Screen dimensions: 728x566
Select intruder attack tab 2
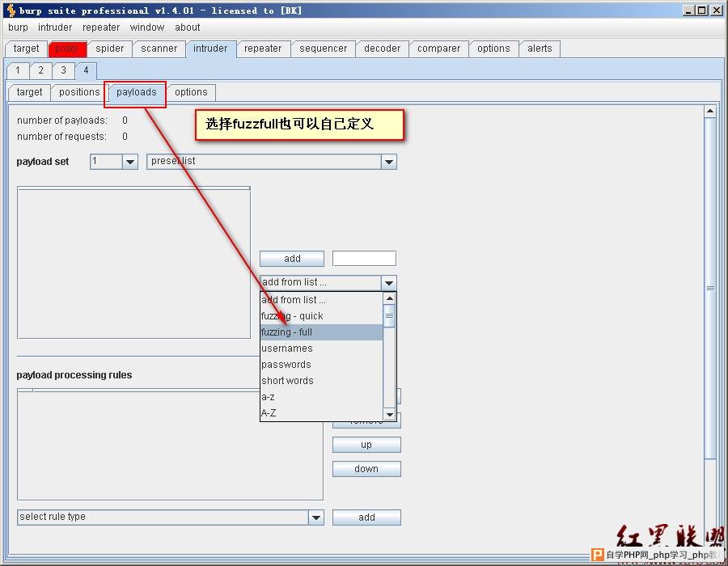[41, 70]
